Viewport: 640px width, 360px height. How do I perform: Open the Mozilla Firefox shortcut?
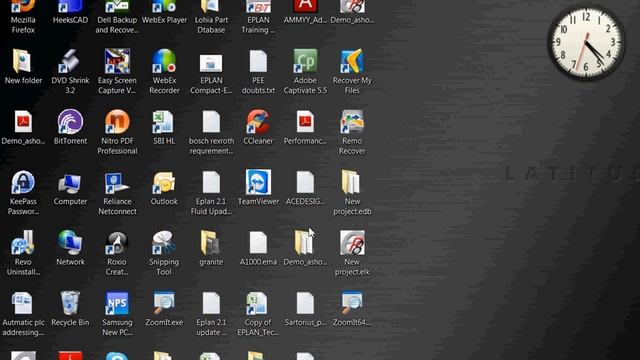(x=23, y=16)
